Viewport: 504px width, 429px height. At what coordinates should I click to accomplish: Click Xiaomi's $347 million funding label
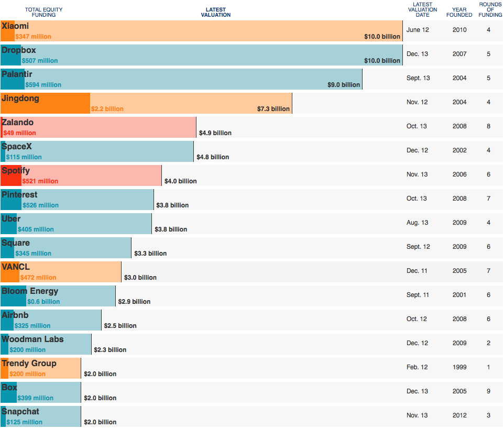33,37
